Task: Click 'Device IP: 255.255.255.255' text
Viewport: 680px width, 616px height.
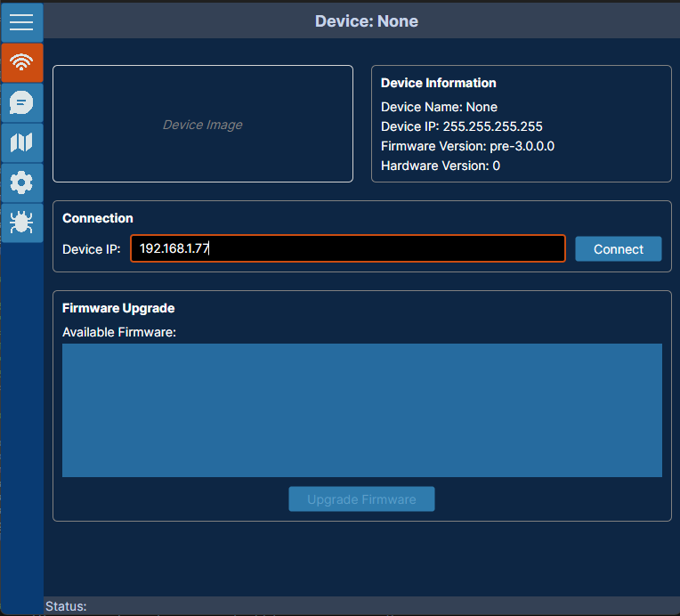Action: click(x=461, y=126)
